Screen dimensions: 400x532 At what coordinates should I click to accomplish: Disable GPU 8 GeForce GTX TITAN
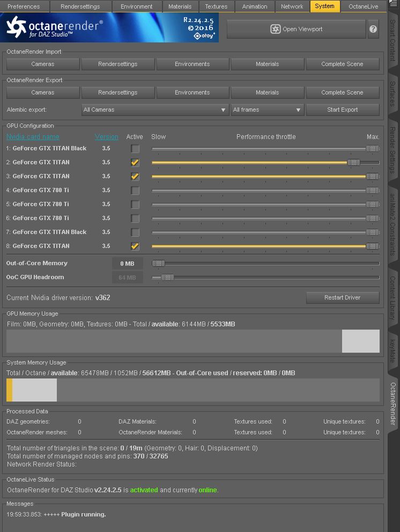tap(135, 246)
